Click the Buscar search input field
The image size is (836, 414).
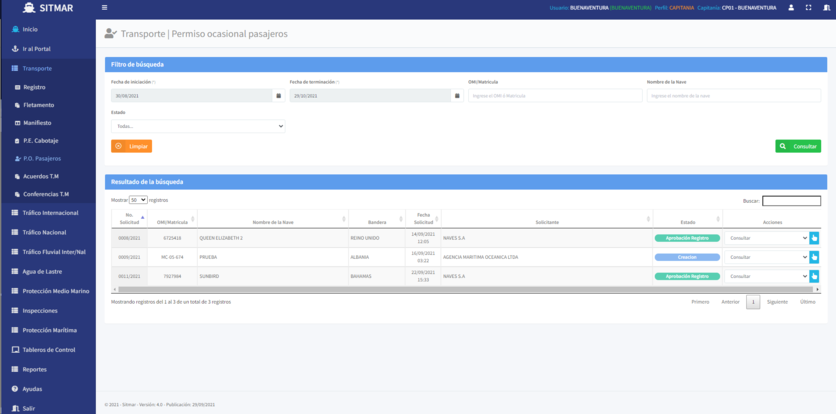[791, 200]
